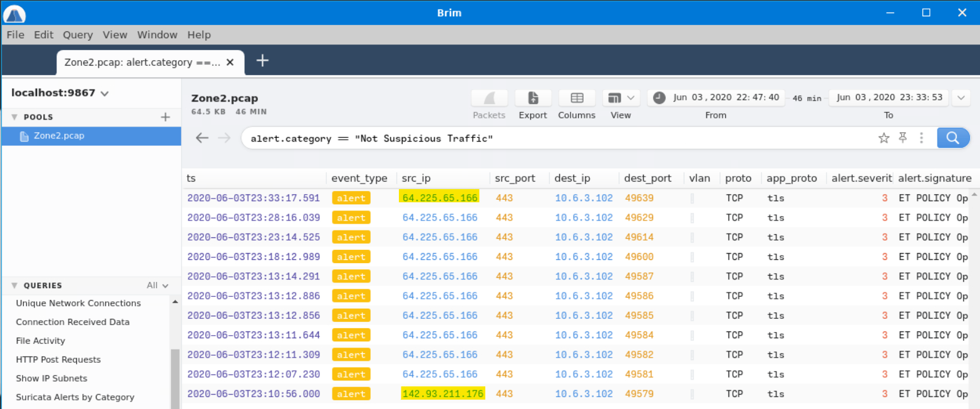The height and width of the screenshot is (409, 980).
Task: Click the Brim app logo icon
Action: (14, 13)
